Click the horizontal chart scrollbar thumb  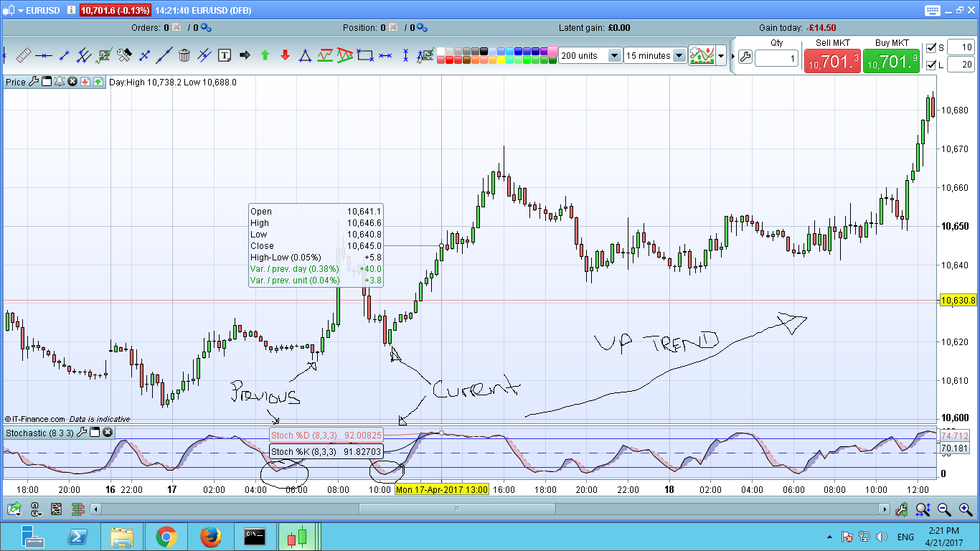(x=456, y=509)
